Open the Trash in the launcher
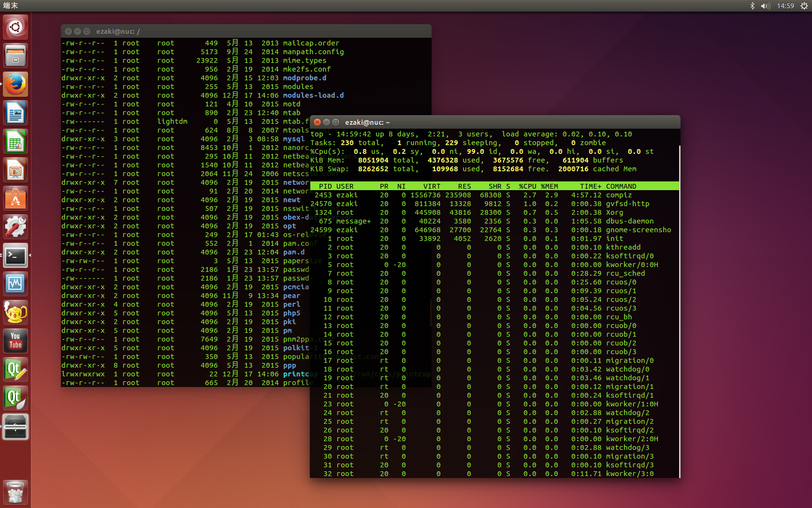Screen dimensions: 812x508 tap(15, 492)
